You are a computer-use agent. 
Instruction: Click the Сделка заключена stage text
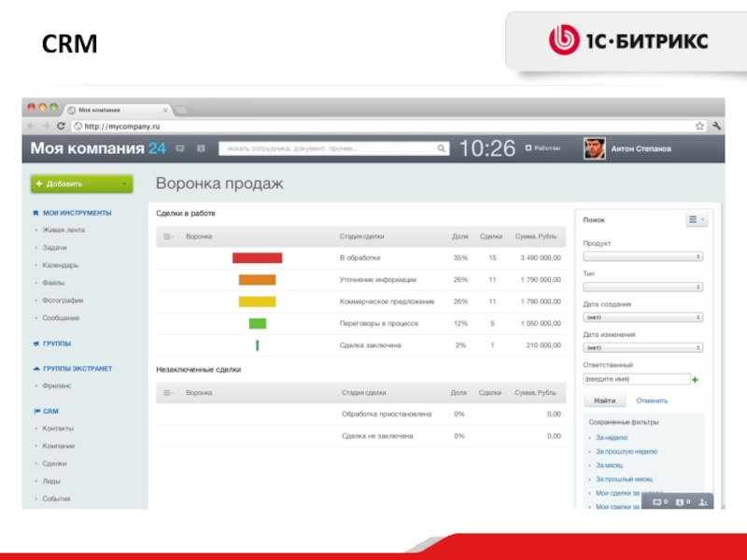click(x=370, y=345)
